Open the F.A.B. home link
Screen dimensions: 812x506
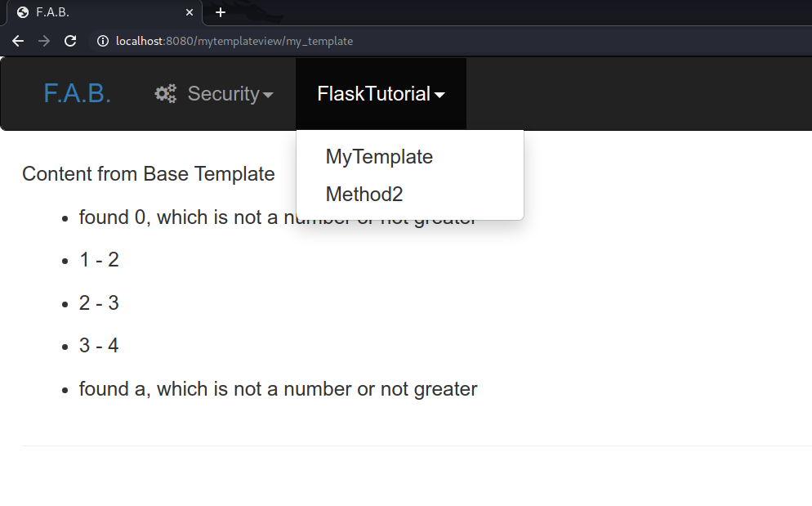77,93
